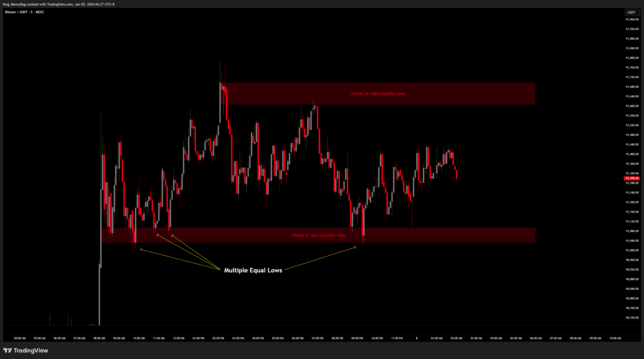Viewport: 644px width, 359px height.
Task: Click the 91,440.00 price axis label
Action: (x=632, y=144)
